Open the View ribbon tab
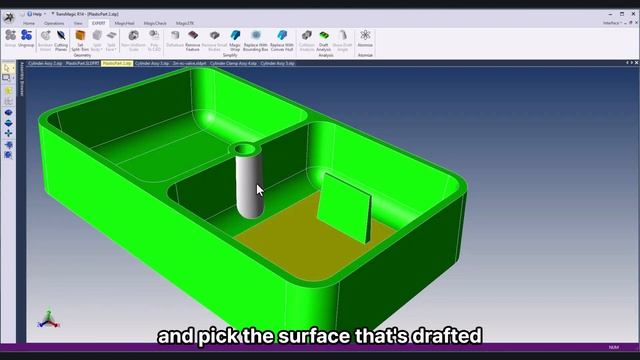This screenshot has height=360, width=640. pos(78,23)
